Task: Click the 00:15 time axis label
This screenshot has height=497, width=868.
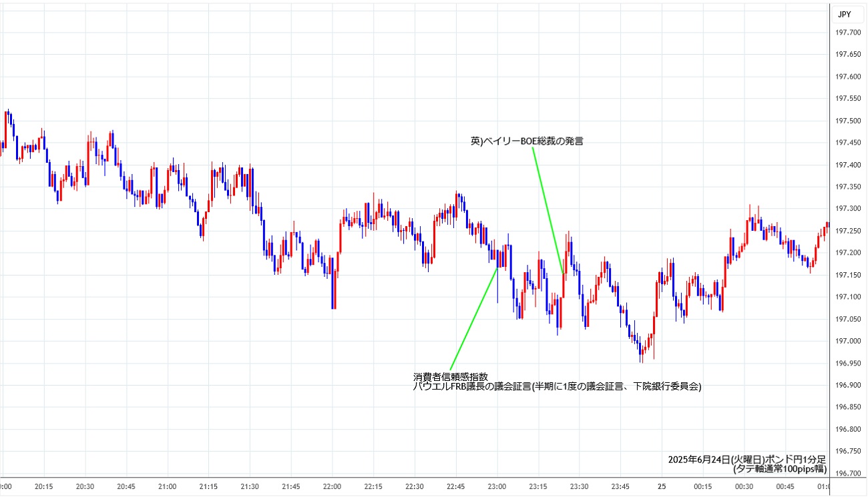Action: click(702, 486)
